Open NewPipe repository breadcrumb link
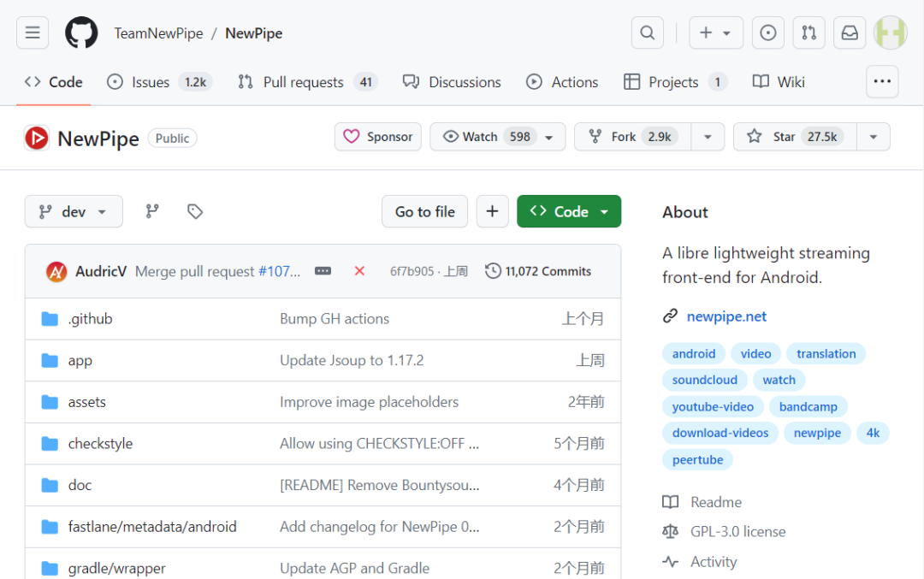This screenshot has width=924, height=579. 253,33
